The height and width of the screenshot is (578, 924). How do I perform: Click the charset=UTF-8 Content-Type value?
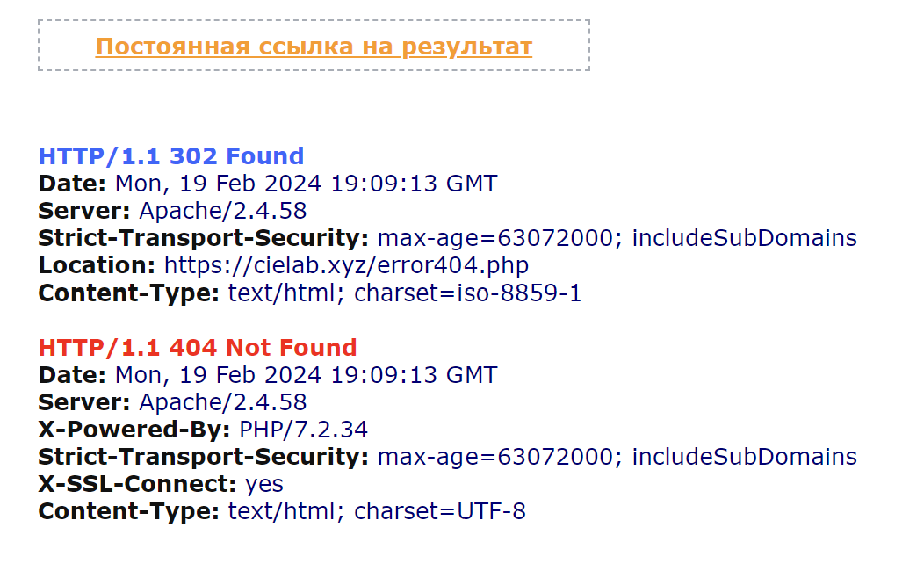coord(439,511)
